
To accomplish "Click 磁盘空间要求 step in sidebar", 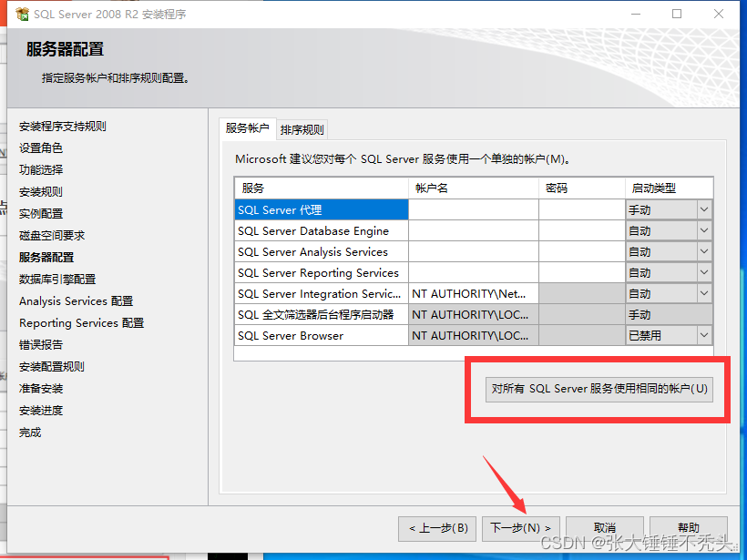I will click(52, 235).
